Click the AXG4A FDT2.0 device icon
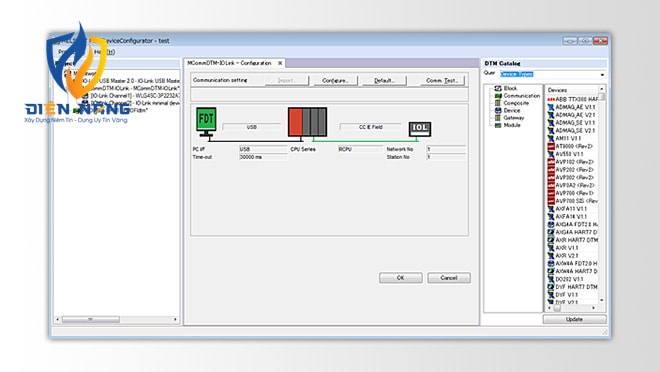The height and width of the screenshot is (372, 660). coord(551,225)
